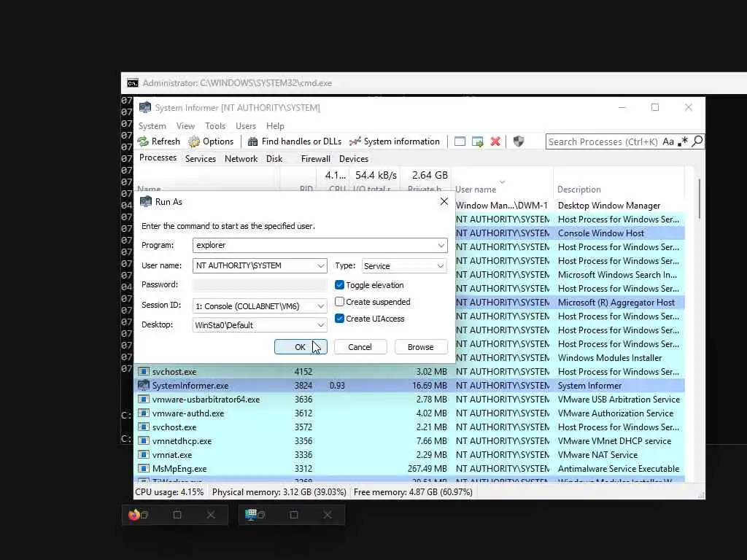Click the blank window icon in toolbar

click(x=460, y=141)
